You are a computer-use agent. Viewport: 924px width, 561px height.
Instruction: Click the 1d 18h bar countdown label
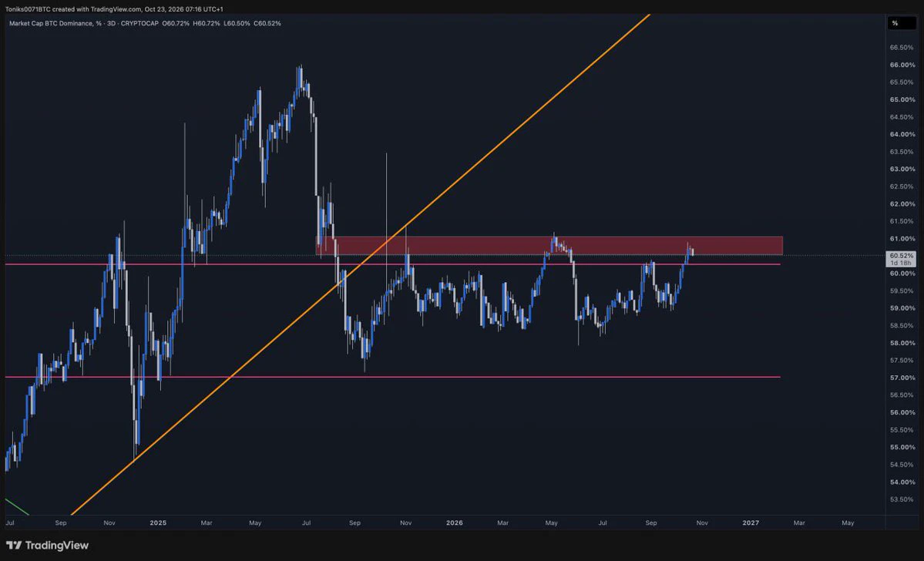pos(902,263)
